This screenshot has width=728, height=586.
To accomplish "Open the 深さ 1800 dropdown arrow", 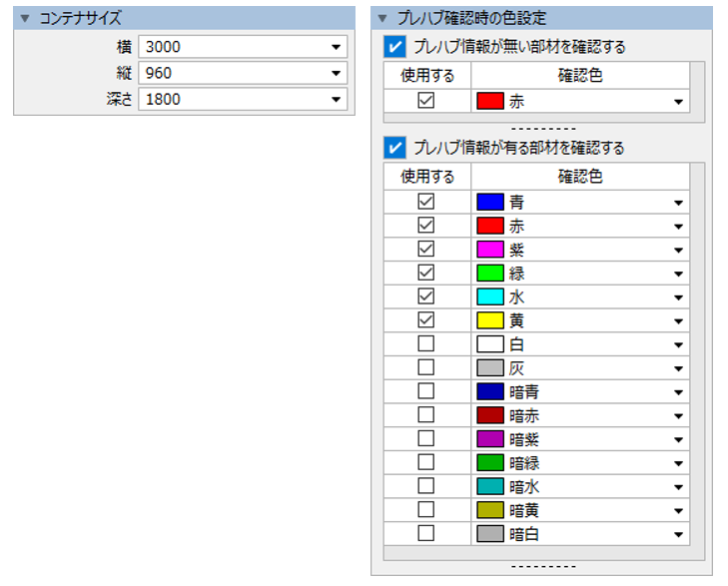I will 335,100.
